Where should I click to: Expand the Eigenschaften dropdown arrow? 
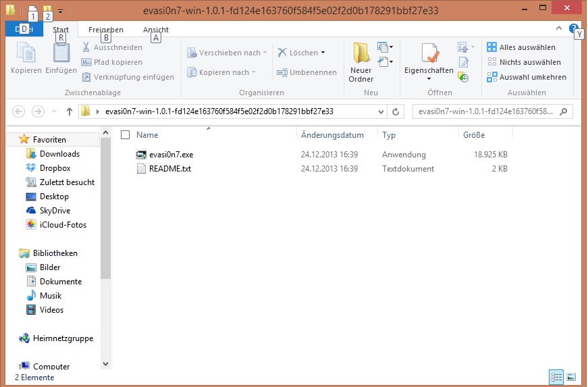(429, 79)
